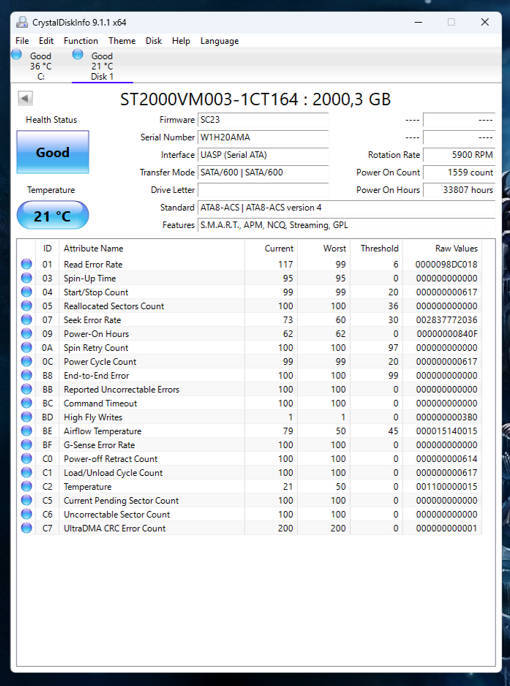
Task: Click the Standard field ATA8-ACS
Action: point(346,207)
